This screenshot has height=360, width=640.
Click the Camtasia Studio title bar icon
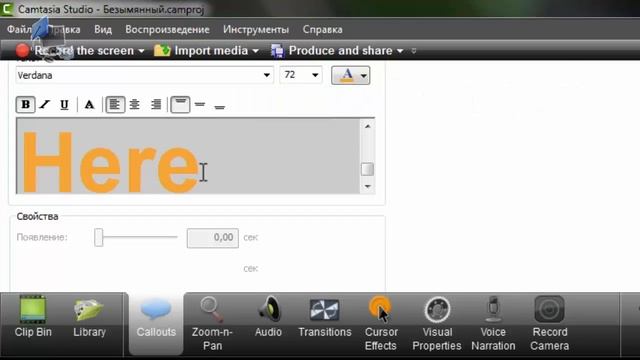click(x=7, y=9)
